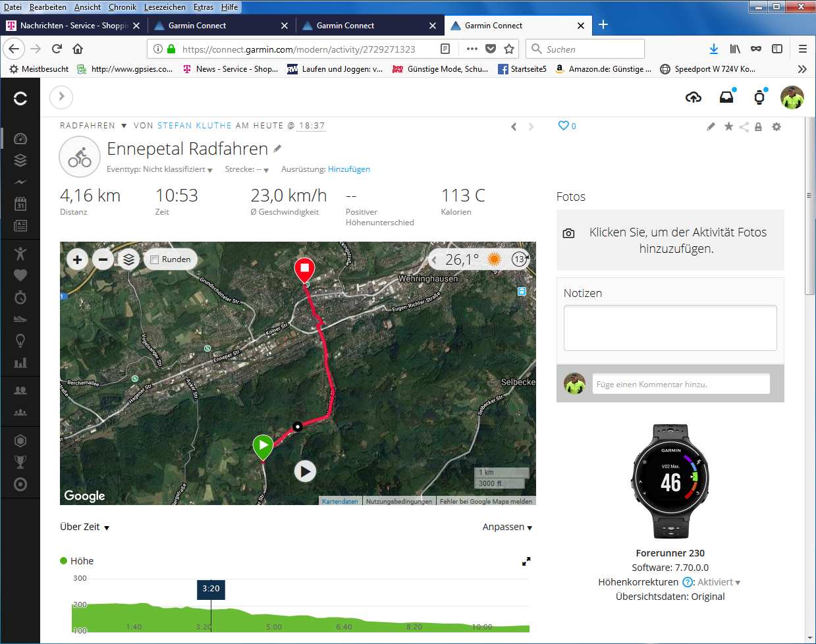
Task: Open the devices watch icon in header
Action: [x=759, y=97]
